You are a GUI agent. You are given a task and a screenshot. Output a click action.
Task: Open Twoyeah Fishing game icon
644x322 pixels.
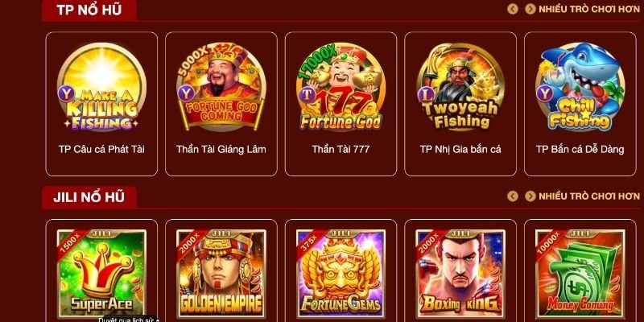coord(460,87)
